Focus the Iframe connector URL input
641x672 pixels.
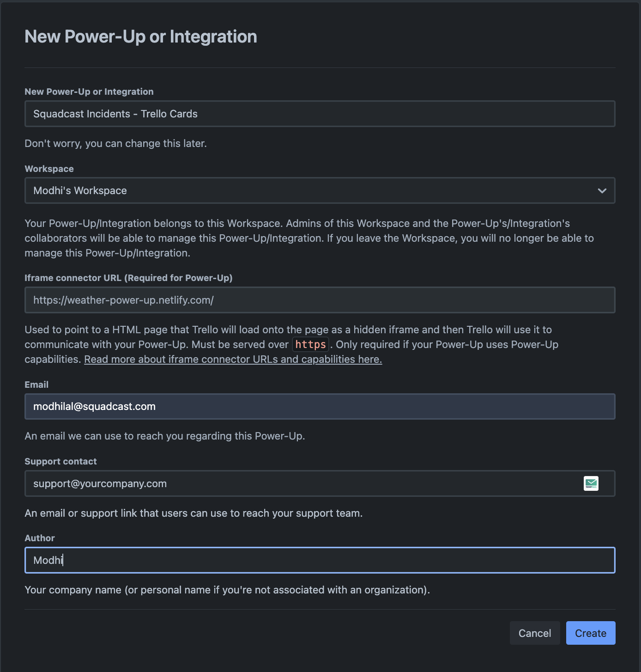pyautogui.click(x=320, y=300)
